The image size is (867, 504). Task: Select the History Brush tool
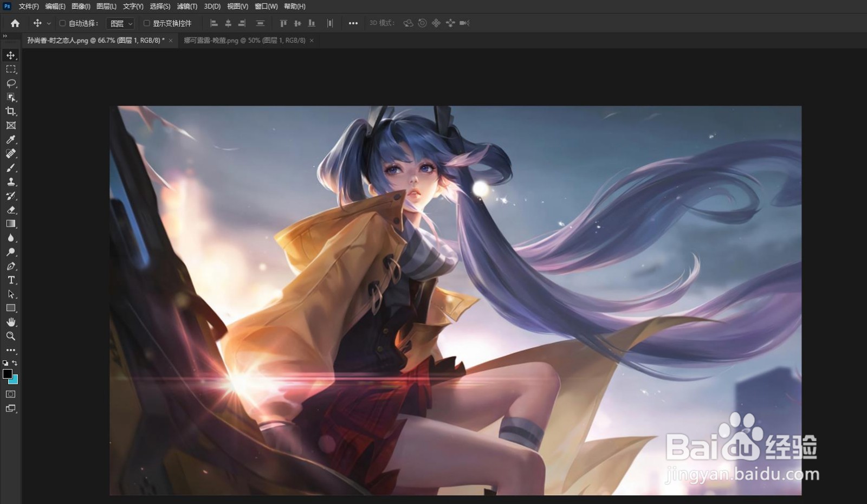coord(11,196)
